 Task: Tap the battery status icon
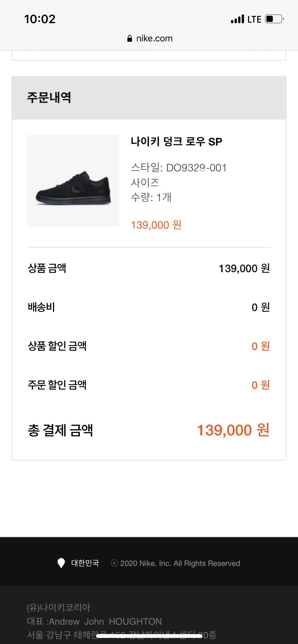(x=274, y=19)
